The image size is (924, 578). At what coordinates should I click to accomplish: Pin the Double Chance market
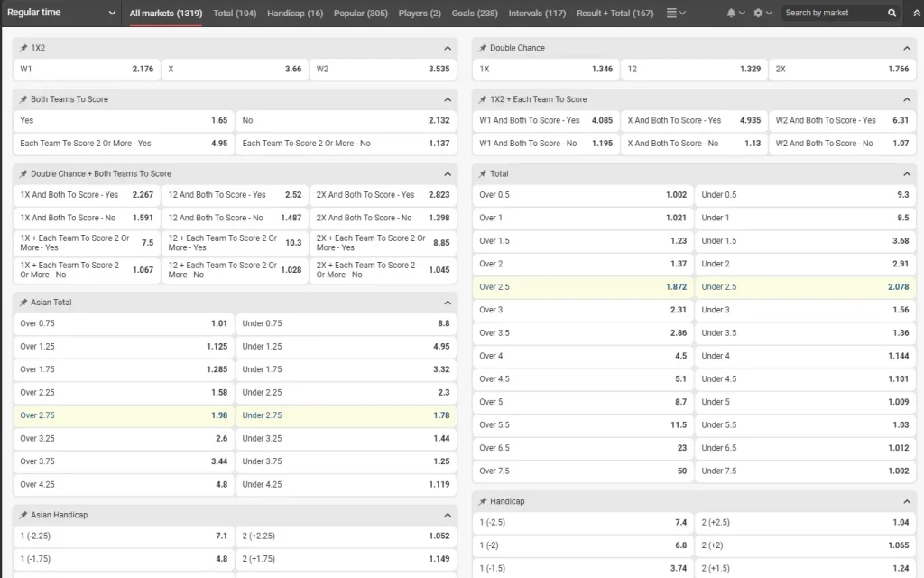(x=483, y=48)
